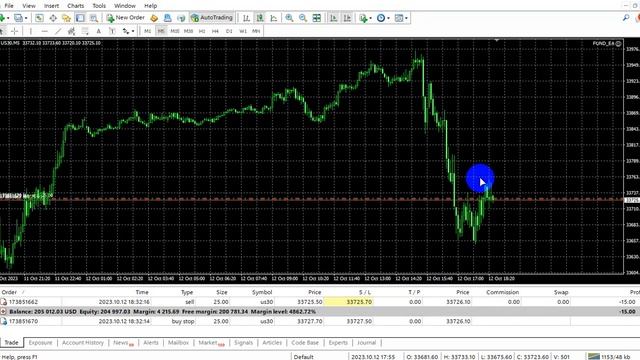Select the Arrows drawing tool icon
The height and width of the screenshot is (360, 640).
[x=126, y=31]
